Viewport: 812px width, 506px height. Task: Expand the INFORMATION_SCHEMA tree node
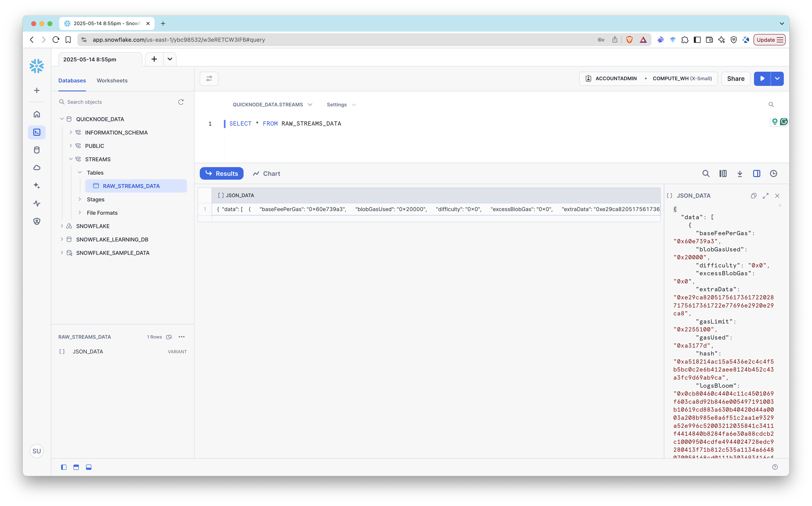point(71,132)
